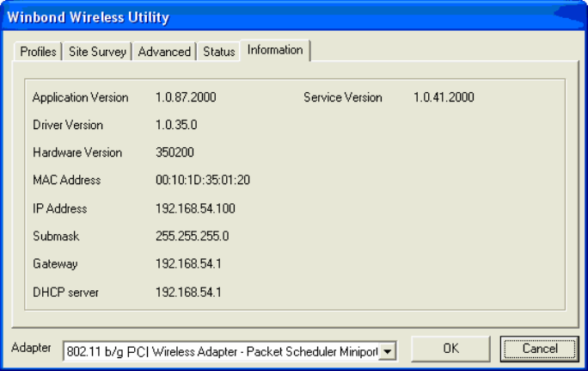Image resolution: width=588 pixels, height=371 pixels.
Task: Select MAC Address 00:10:1D:35:01:20
Action: (x=203, y=180)
